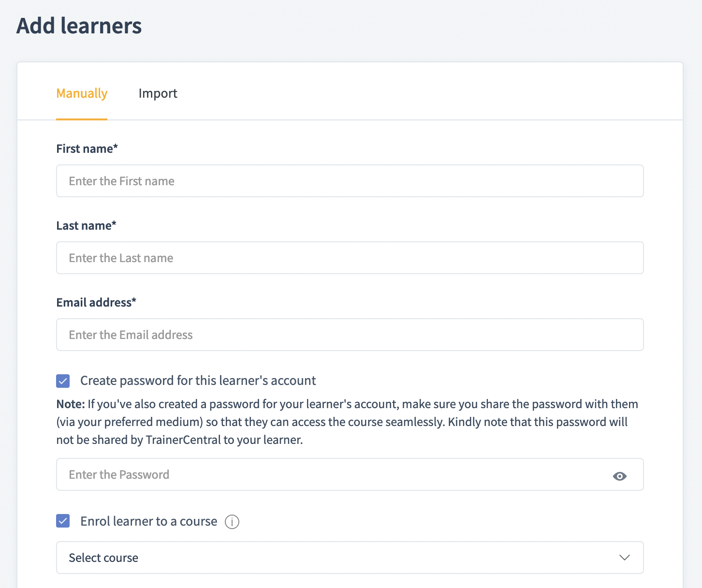Click the bold Note: text
Screen dimensions: 702x588
[71, 404]
